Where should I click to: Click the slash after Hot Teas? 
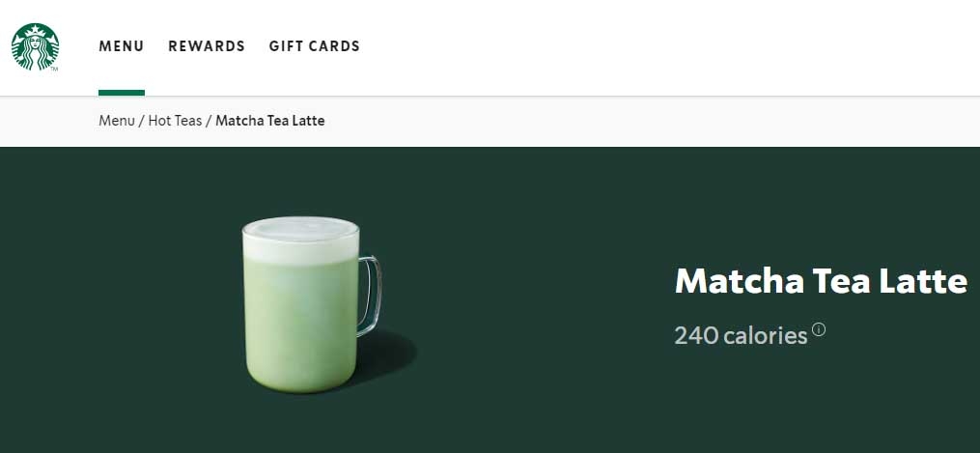(x=209, y=121)
